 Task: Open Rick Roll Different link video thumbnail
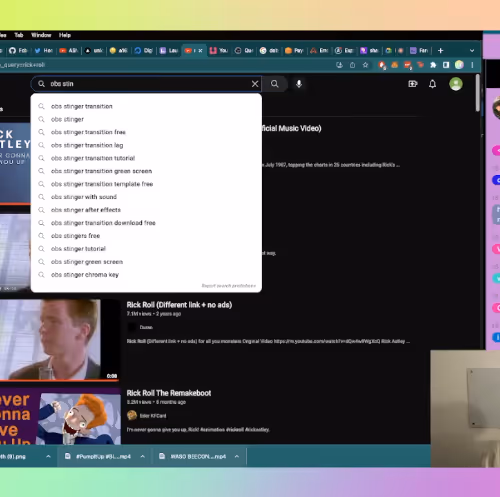59,339
